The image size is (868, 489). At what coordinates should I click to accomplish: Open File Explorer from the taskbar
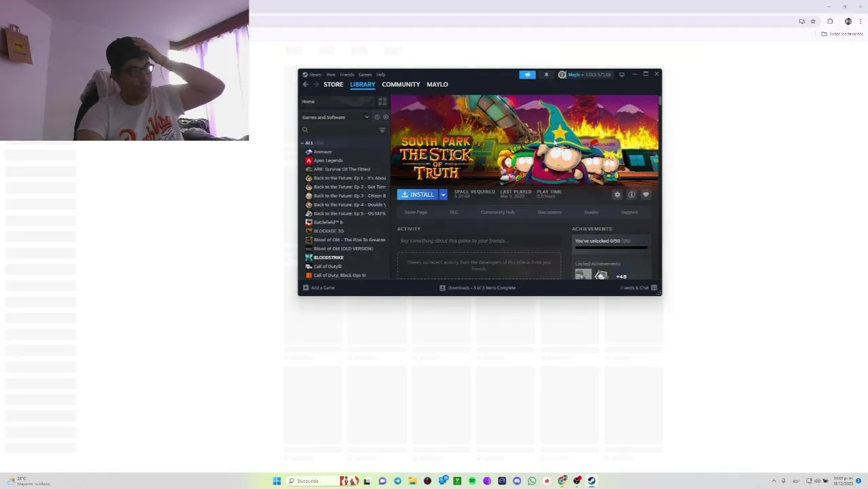tap(412, 481)
